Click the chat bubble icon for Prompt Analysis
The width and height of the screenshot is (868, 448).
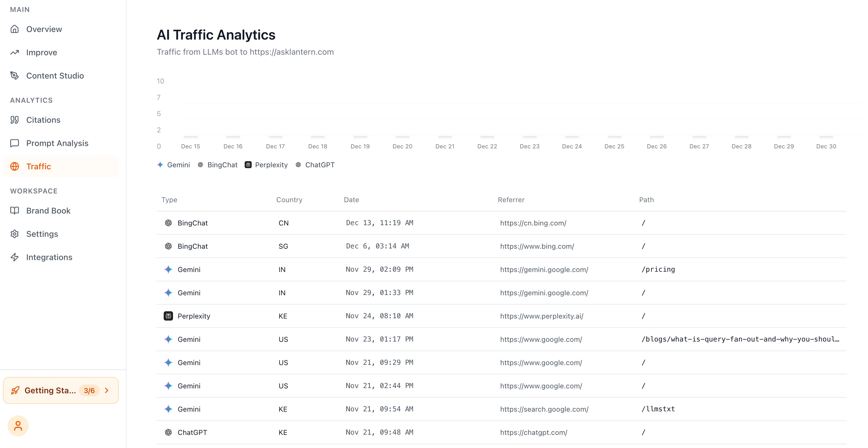pos(15,143)
